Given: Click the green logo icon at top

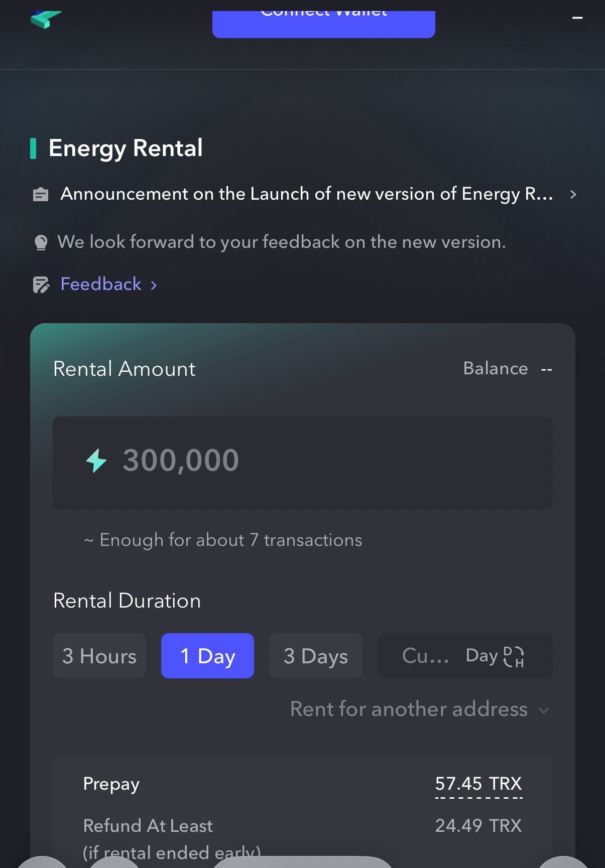Looking at the screenshot, I should click(x=45, y=20).
